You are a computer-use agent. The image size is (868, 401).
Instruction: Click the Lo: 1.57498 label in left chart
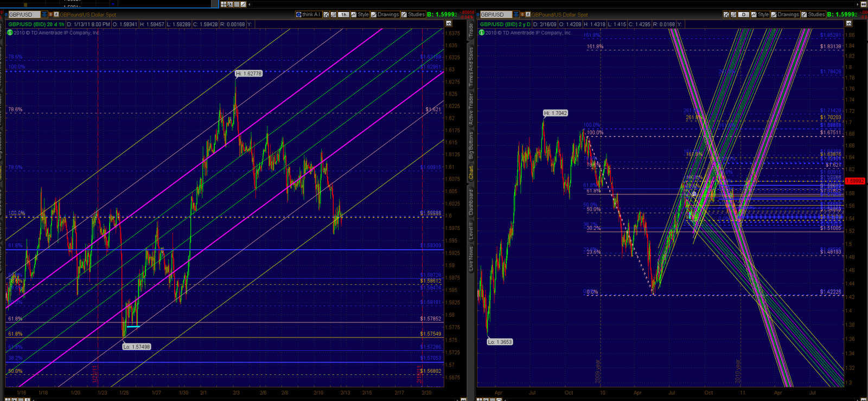pos(136,346)
